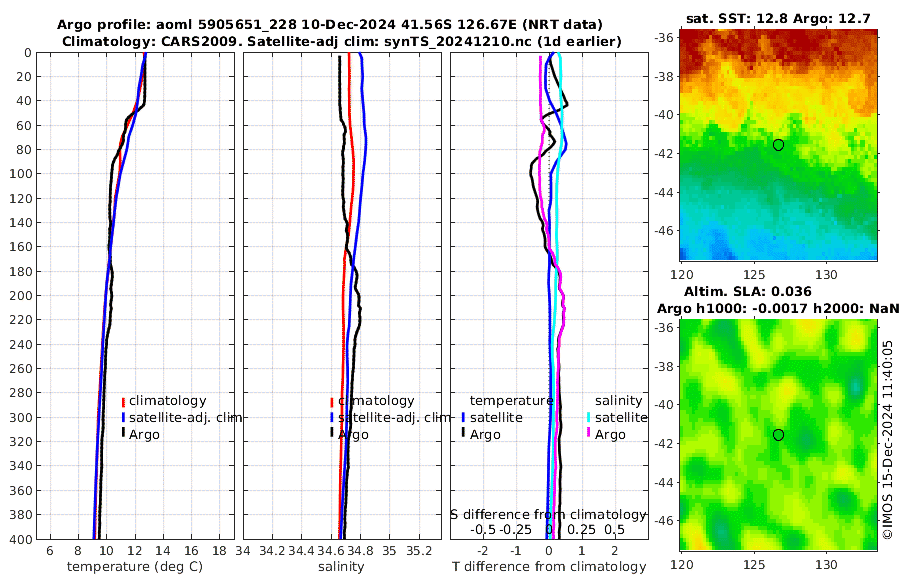Click the Argo profile title line

click(x=329, y=25)
